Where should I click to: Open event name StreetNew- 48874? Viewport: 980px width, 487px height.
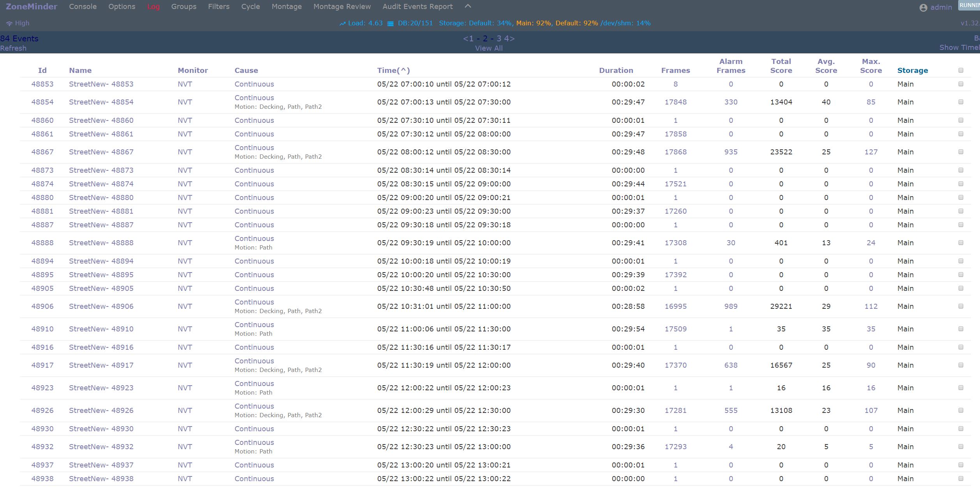coord(101,184)
